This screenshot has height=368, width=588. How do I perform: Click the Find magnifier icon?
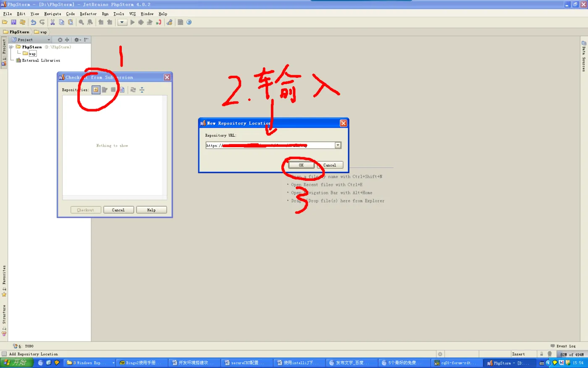[81, 22]
